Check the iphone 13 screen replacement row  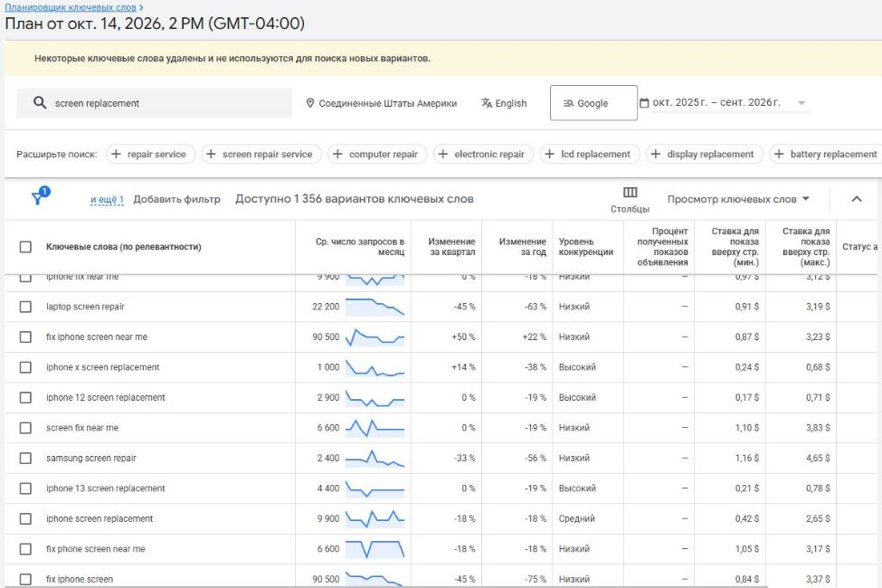click(x=25, y=488)
